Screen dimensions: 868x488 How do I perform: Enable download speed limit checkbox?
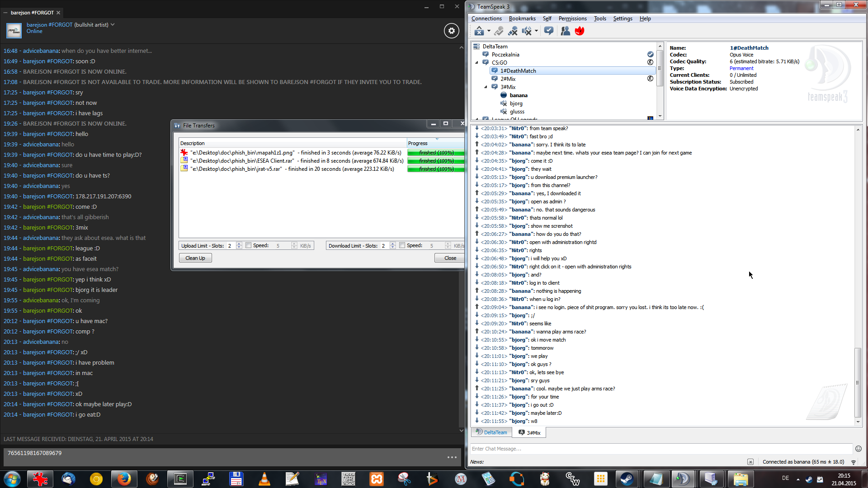(x=402, y=245)
